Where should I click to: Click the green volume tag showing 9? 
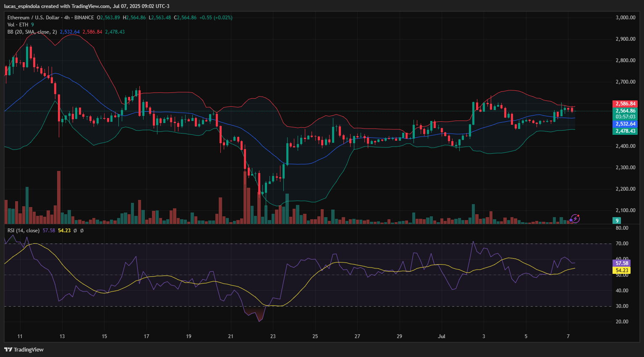(617, 220)
